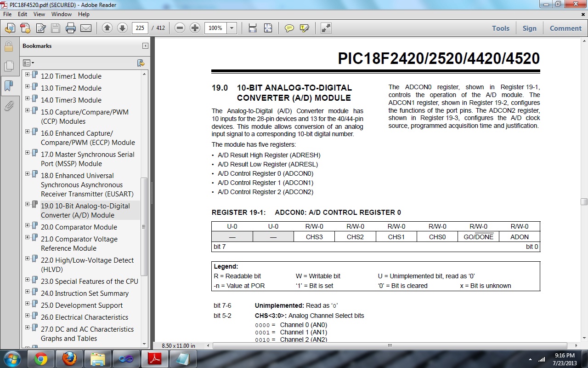The width and height of the screenshot is (588, 368).
Task: Expand 16.0 Enhanced Capture bookmark node
Action: (28, 132)
